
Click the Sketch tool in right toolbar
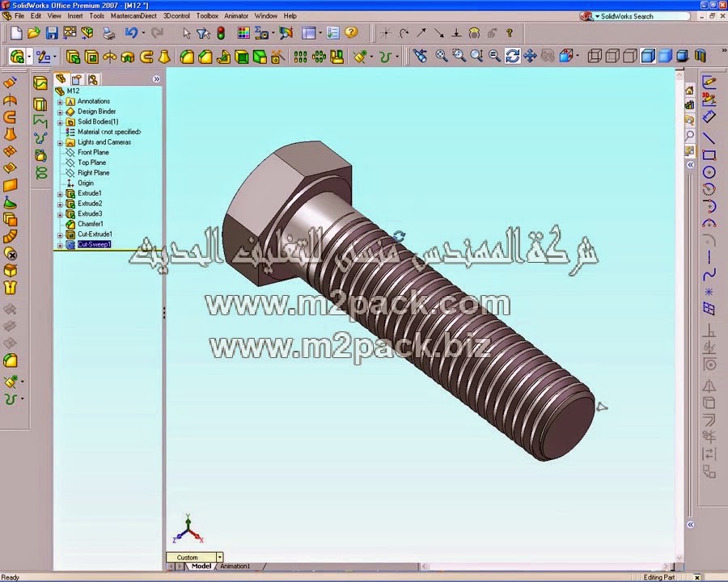point(709,82)
